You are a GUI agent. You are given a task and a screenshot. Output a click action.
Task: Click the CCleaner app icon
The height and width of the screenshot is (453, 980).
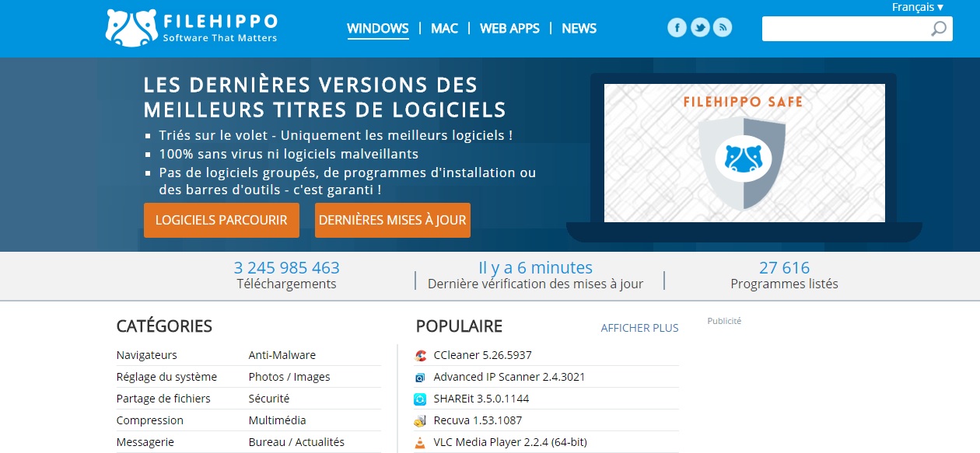420,354
